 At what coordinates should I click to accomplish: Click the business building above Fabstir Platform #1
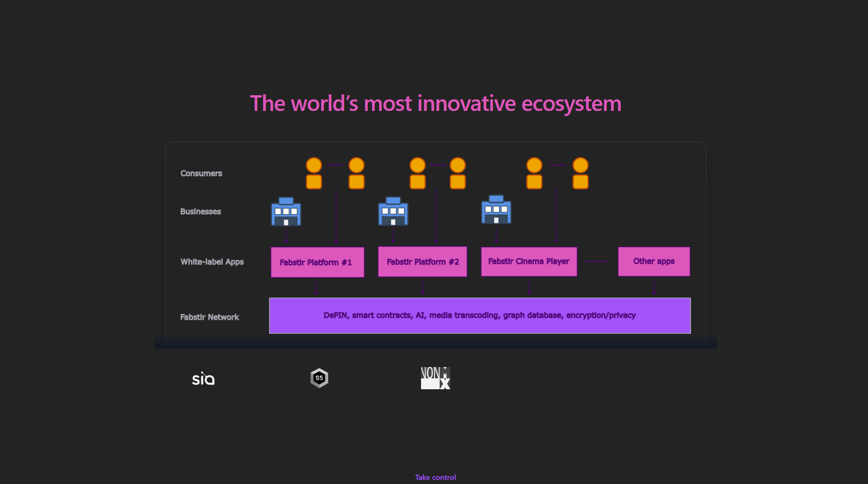click(286, 212)
